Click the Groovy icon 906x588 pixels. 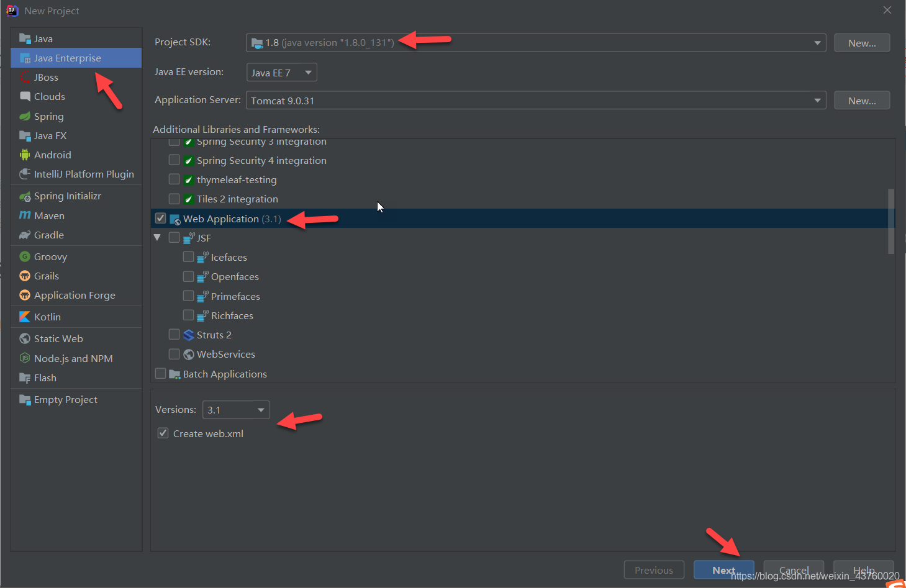pos(25,256)
